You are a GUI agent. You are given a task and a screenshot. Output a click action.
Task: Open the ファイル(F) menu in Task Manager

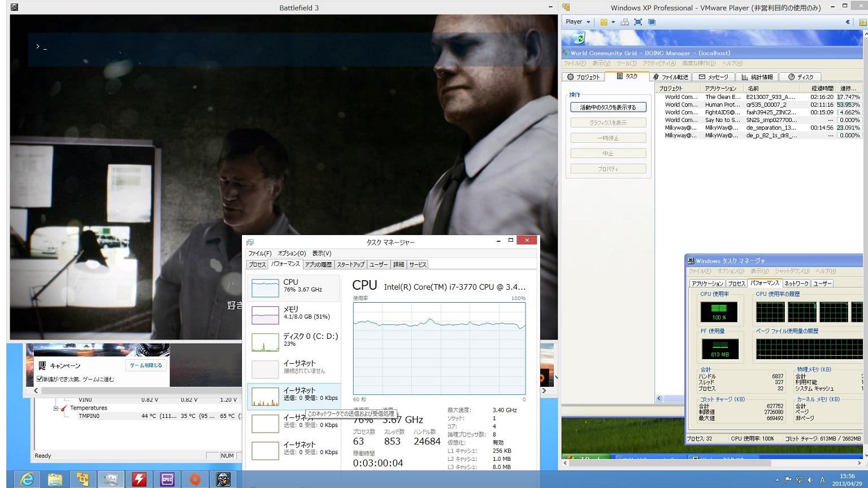coord(260,253)
